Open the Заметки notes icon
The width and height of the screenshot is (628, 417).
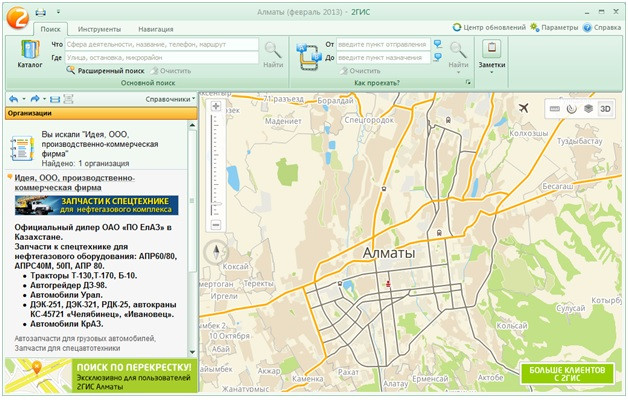491,50
